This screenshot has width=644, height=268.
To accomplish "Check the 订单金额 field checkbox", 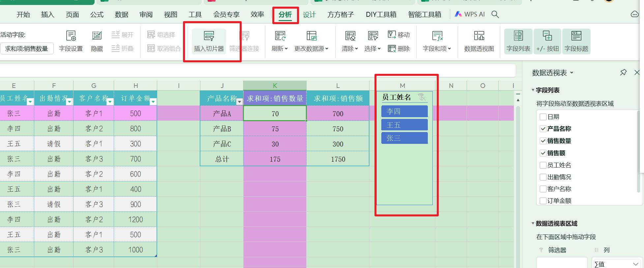I will pos(543,201).
